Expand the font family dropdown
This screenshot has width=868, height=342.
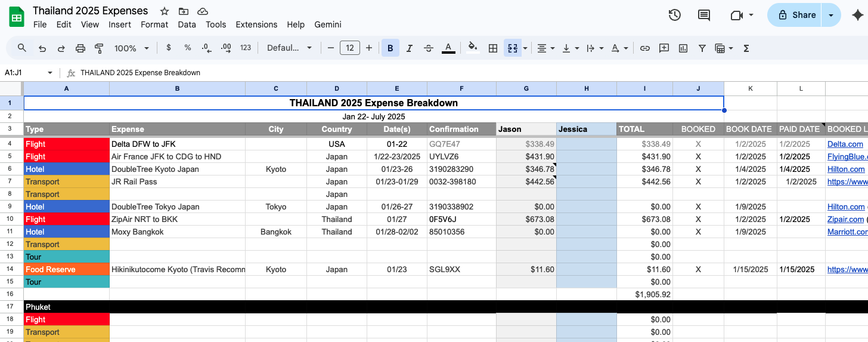(289, 48)
